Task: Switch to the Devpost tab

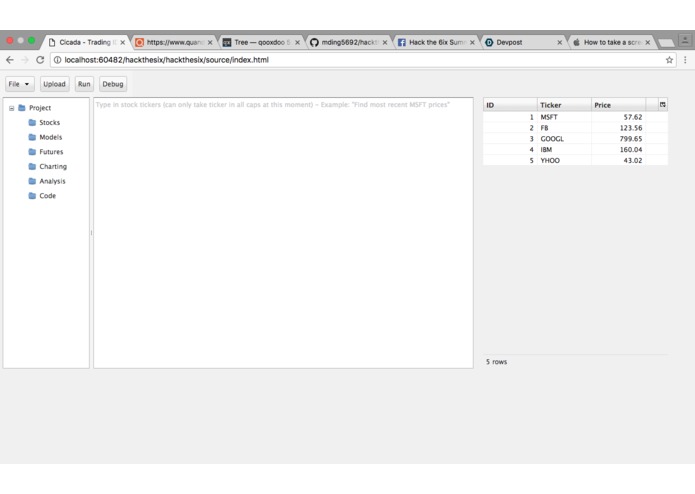Action: click(x=523, y=42)
